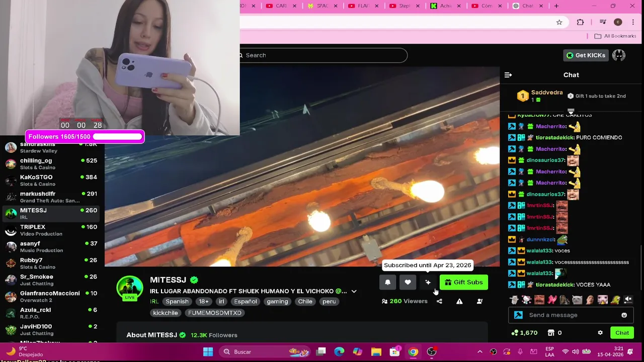Click the notification bell under the stream
Image resolution: width=644 pixels, height=362 pixels.
tap(387, 282)
